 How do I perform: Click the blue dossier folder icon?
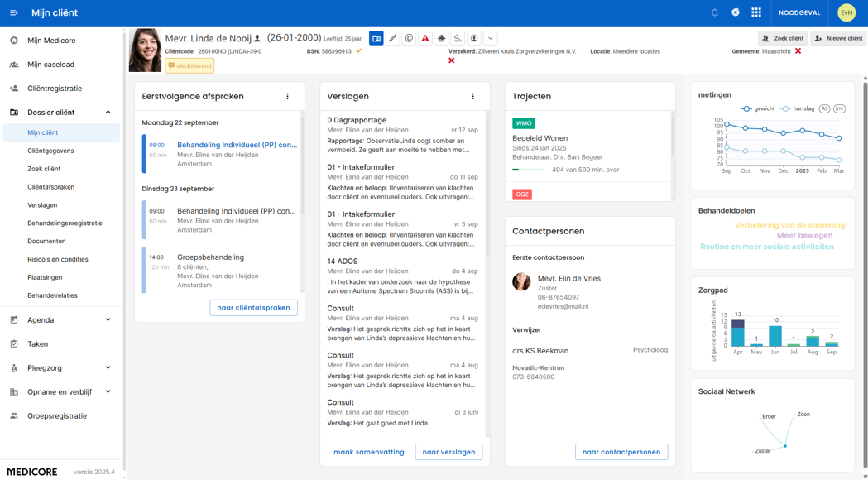[376, 38]
